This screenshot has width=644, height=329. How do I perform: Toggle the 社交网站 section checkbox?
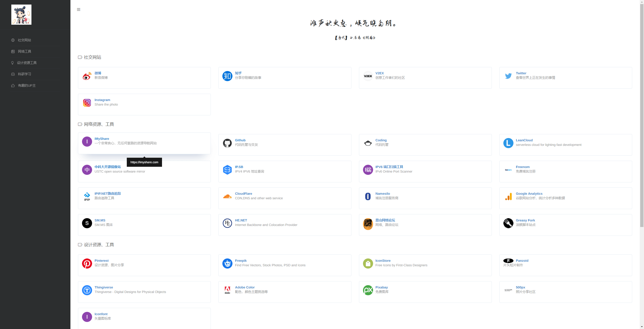pyautogui.click(x=79, y=57)
